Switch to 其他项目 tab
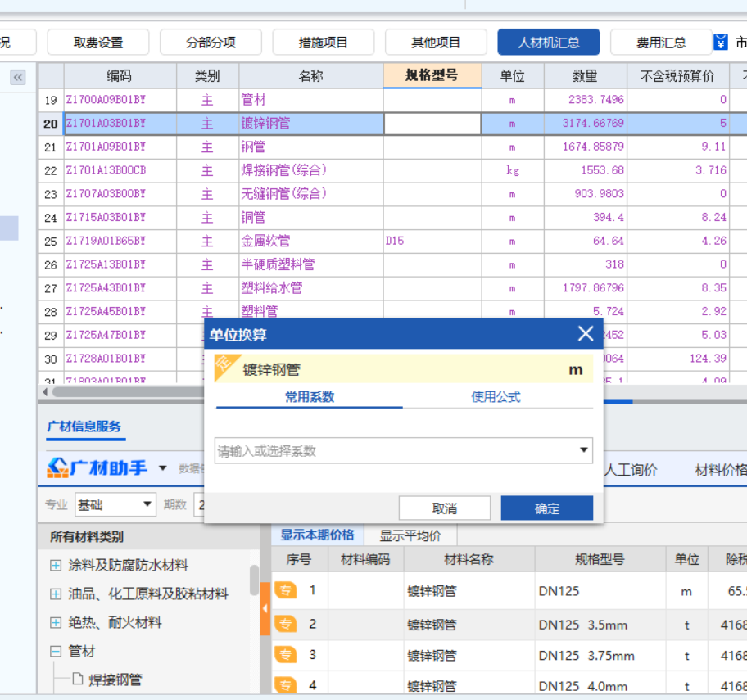Viewport: 747px width, 700px height. (x=436, y=43)
